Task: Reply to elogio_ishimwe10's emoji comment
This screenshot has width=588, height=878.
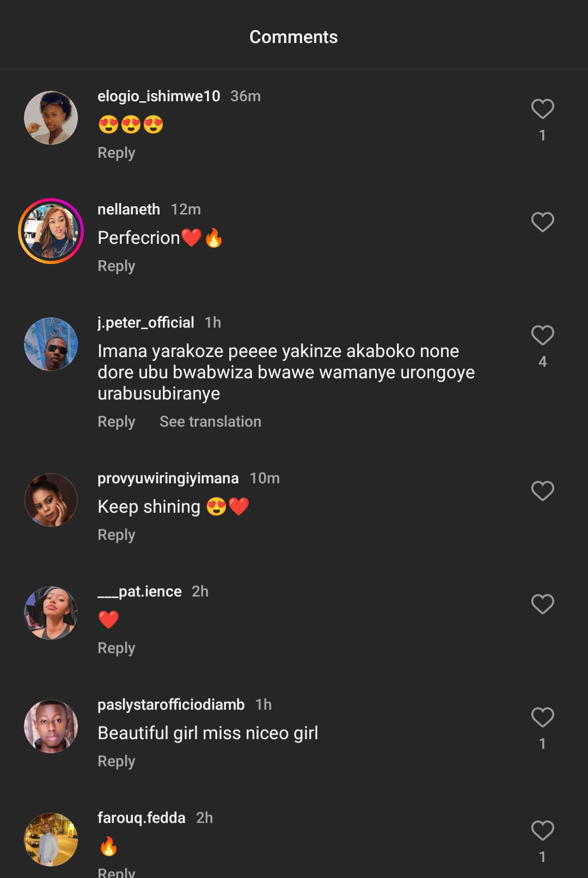Action: 116,153
